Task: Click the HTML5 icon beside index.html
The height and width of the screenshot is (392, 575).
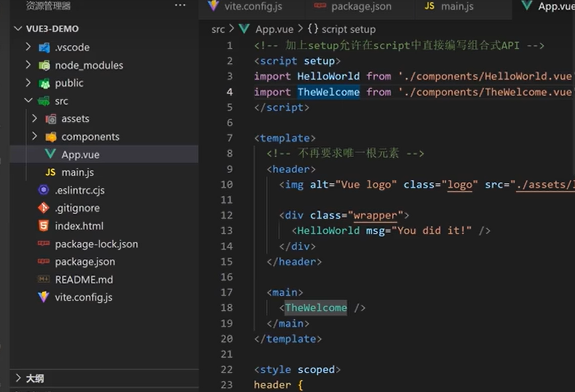Action: click(44, 226)
